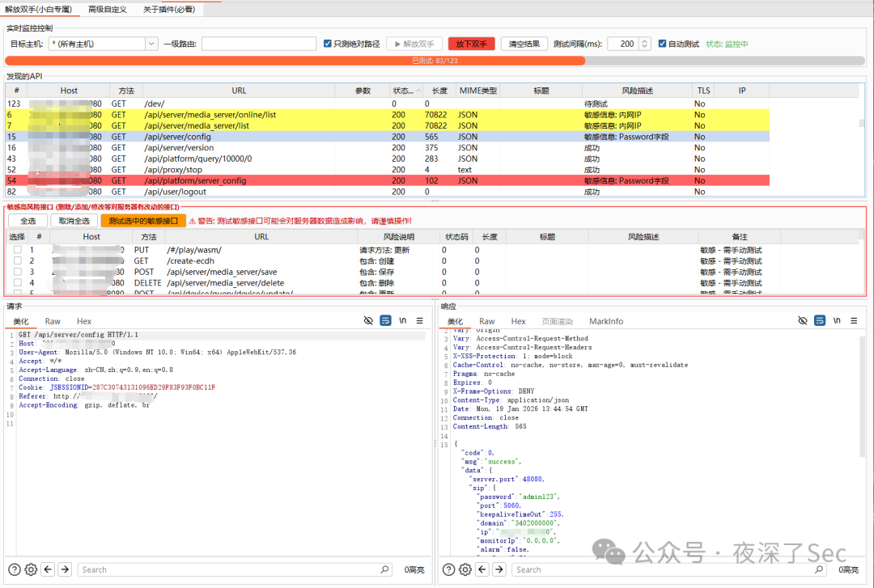Open the 目标主机 dropdown

click(x=151, y=44)
